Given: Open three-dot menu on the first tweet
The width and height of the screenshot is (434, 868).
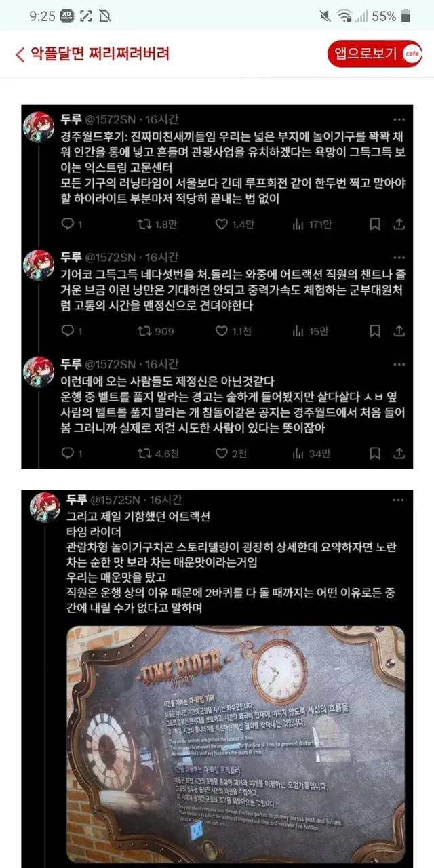Looking at the screenshot, I should pos(399,119).
